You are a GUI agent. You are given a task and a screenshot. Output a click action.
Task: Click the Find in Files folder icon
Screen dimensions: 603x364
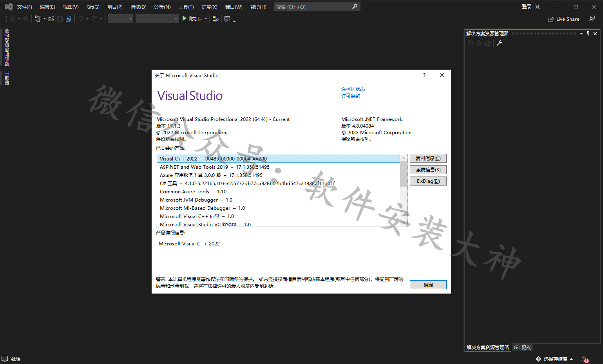tap(215, 19)
